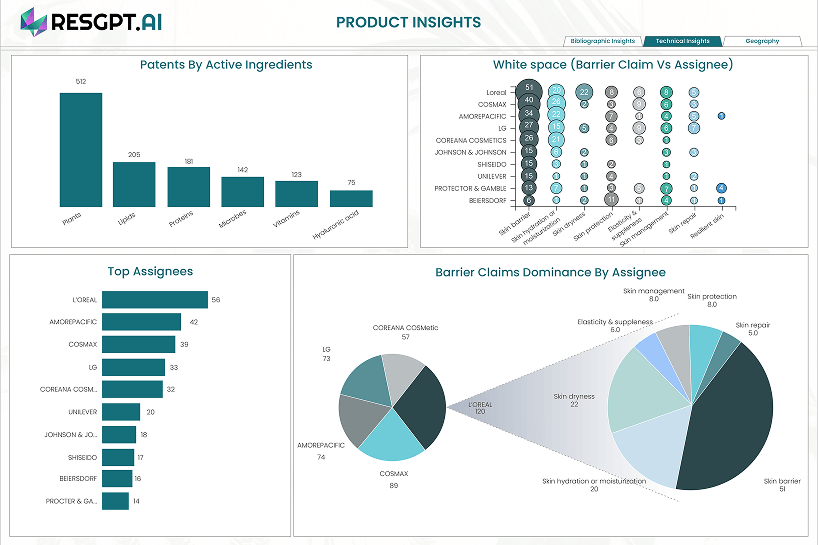Select the AMOREPACIFIC Skin barrier bubble 34
This screenshot has height=545, width=818.
click(529, 114)
